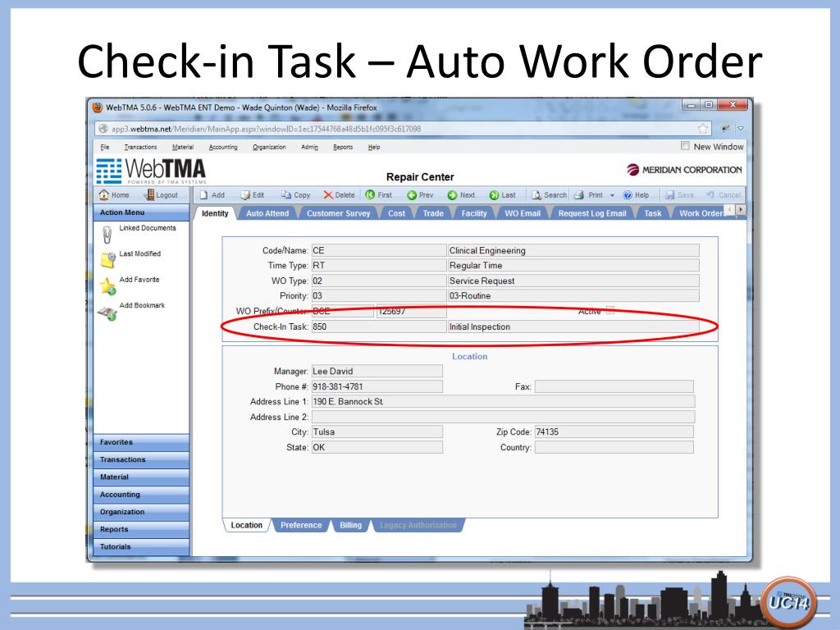Toggle the New Window checkbox

(685, 146)
